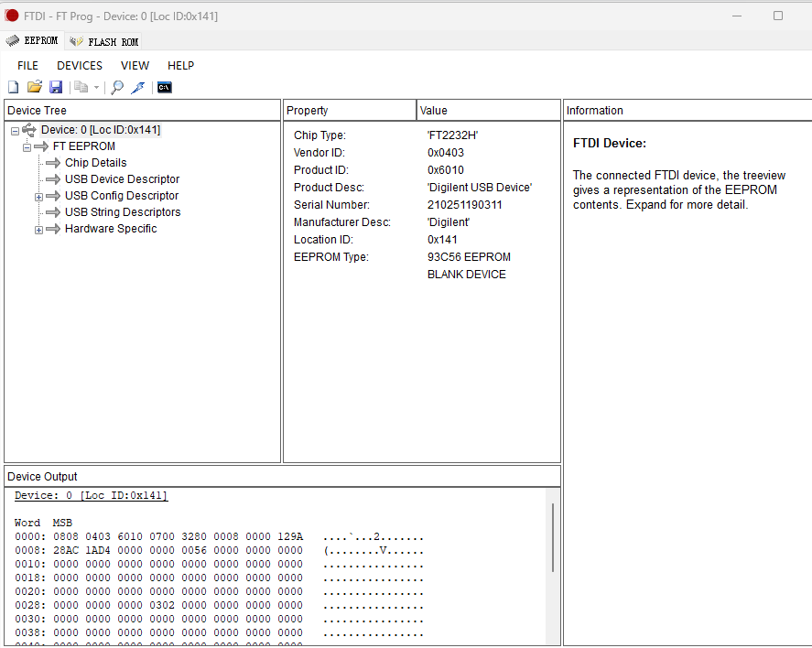This screenshot has width=812, height=648.
Task: Click the Location ID value 0x141
Action: [x=442, y=240]
